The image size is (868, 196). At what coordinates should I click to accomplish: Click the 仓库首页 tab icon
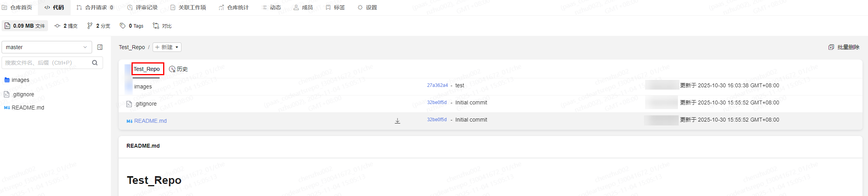pos(4,7)
